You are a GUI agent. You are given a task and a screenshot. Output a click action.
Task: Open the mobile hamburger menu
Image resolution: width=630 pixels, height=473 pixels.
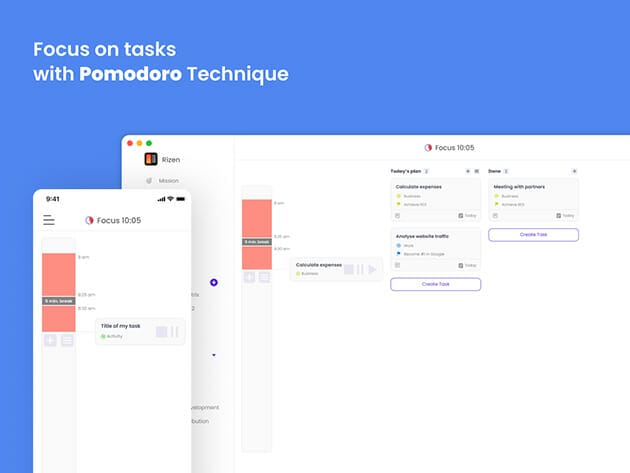[49, 220]
